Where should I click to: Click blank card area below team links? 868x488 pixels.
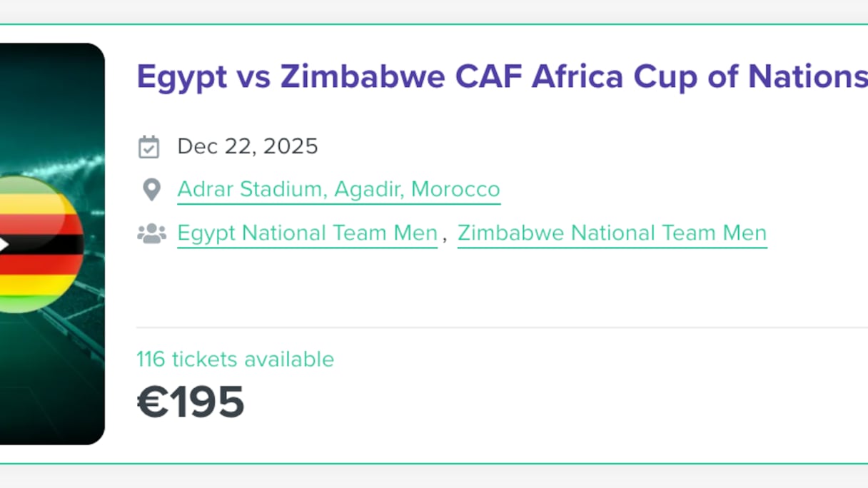500,285
